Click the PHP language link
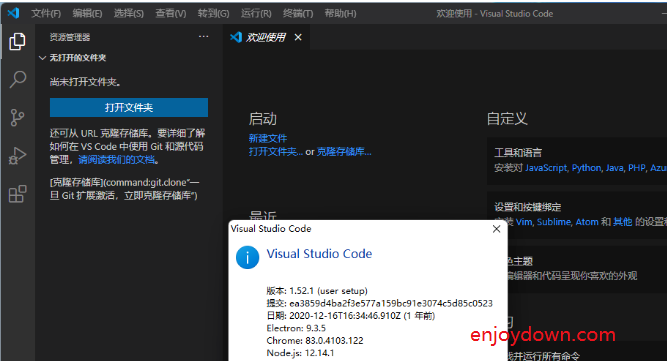 click(x=637, y=168)
